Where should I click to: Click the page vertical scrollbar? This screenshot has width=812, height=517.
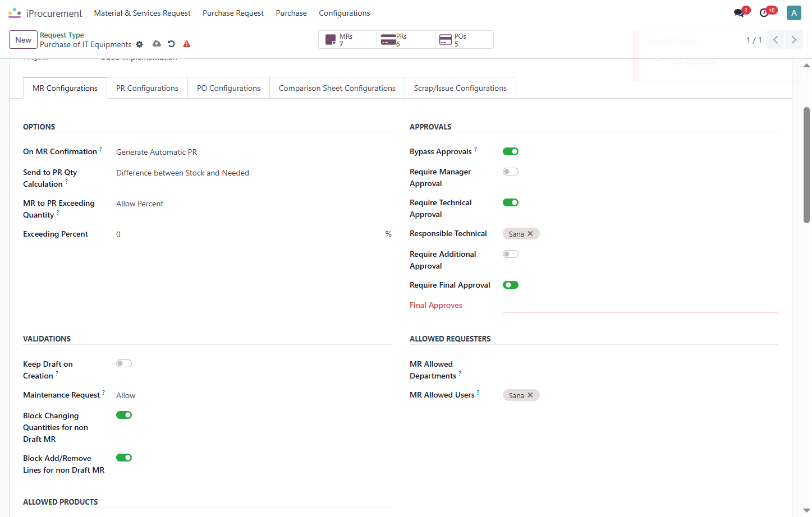(x=806, y=165)
